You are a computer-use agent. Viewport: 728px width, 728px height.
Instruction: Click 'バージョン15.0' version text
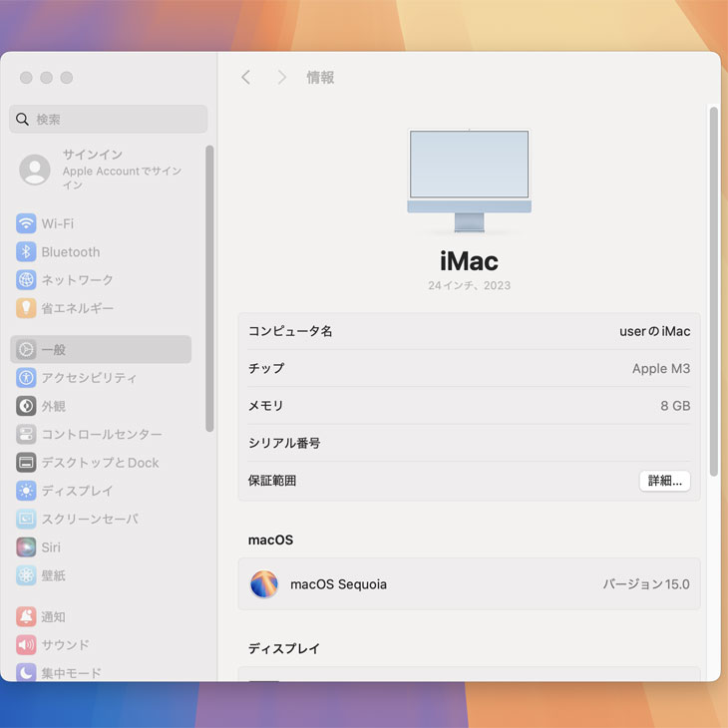(x=646, y=584)
